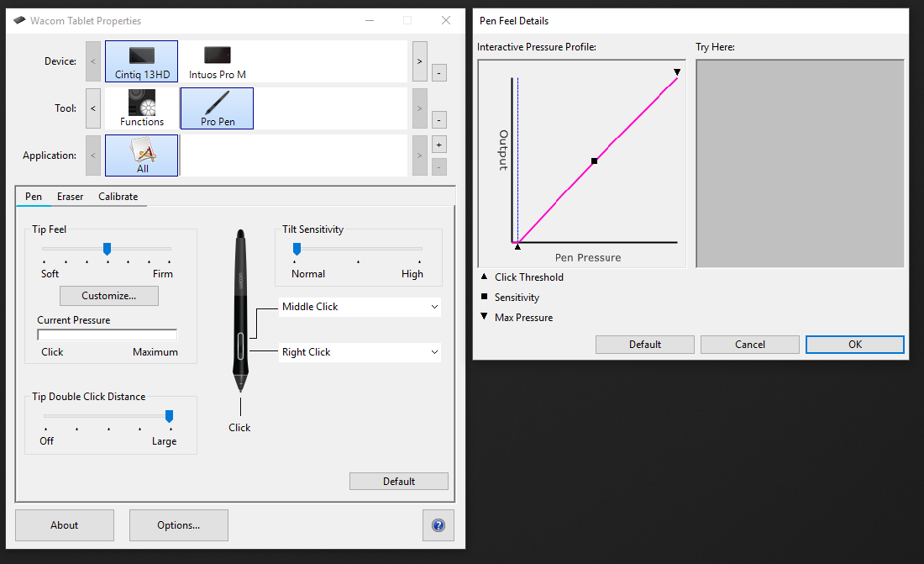
Task: Add an application with the plus button
Action: (439, 145)
